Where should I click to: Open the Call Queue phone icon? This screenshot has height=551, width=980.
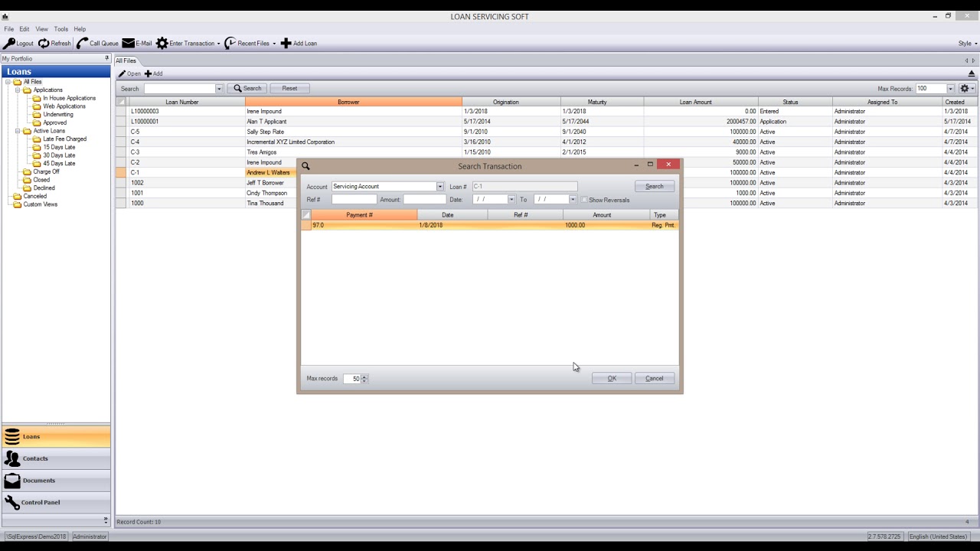tap(82, 44)
